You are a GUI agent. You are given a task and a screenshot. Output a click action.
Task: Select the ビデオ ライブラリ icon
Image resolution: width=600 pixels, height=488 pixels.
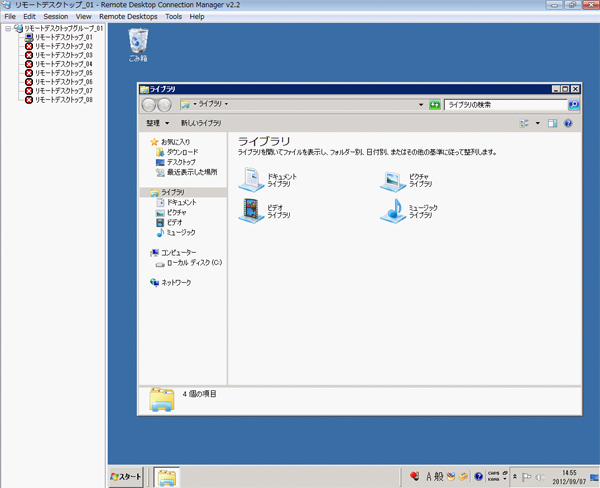264,211
